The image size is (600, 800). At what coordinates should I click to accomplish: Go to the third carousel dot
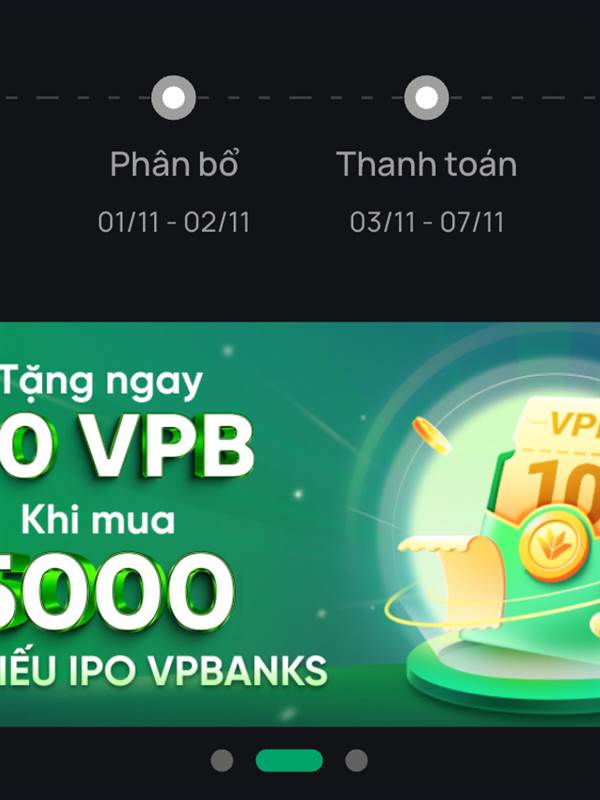pos(356,760)
